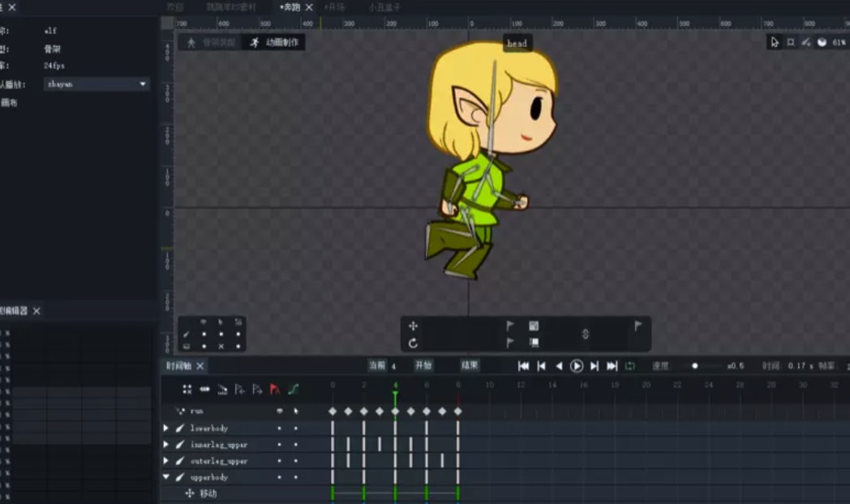This screenshot has height=504, width=850.
Task: Close the 时间轴 timeline panel
Action: click(x=200, y=366)
